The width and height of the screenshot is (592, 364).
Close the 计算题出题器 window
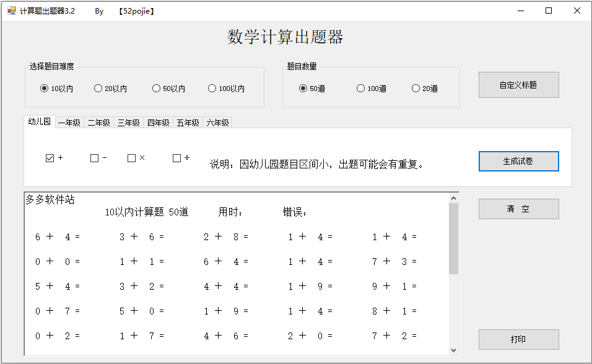pos(577,11)
